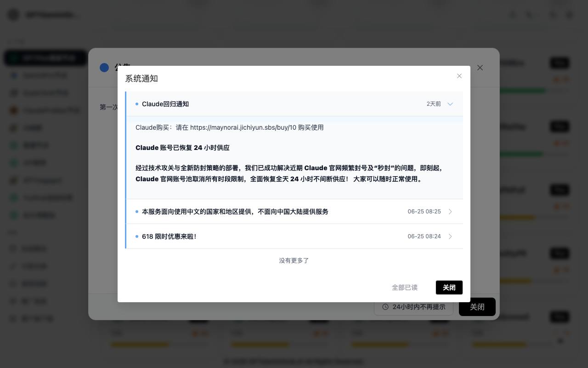Image resolution: width=588 pixels, height=368 pixels.
Task: Click the 关闭 button of the 公告 dialog
Action: click(477, 307)
